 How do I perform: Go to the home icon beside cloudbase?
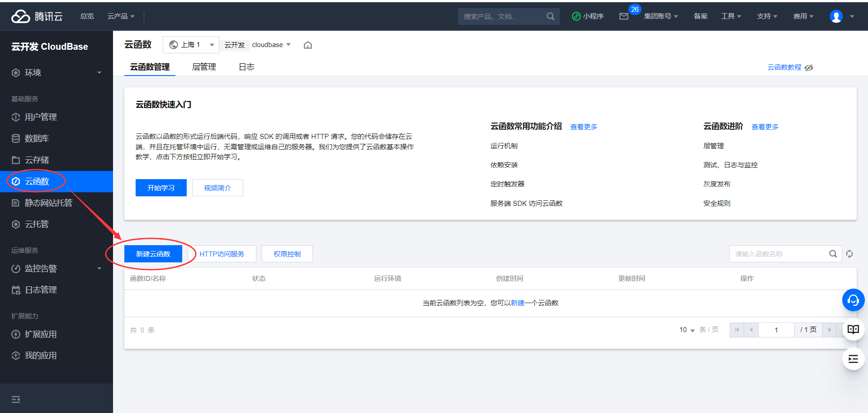[308, 45]
